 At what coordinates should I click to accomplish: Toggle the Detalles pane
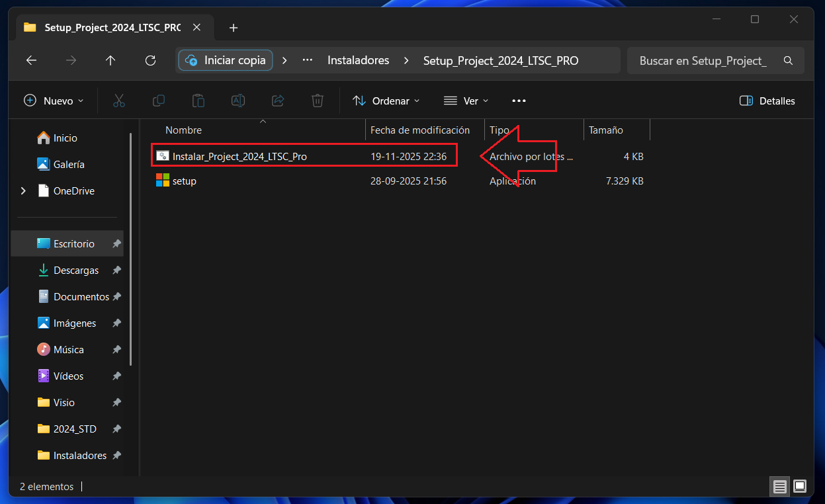tap(767, 101)
